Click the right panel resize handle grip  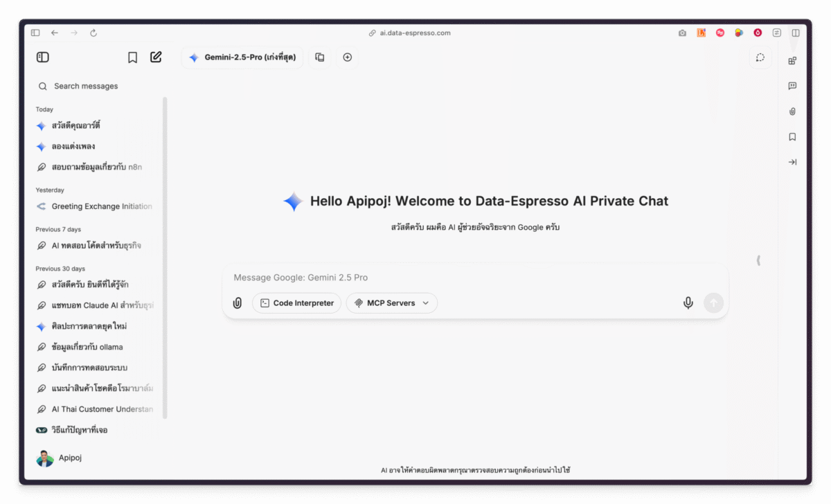click(759, 260)
